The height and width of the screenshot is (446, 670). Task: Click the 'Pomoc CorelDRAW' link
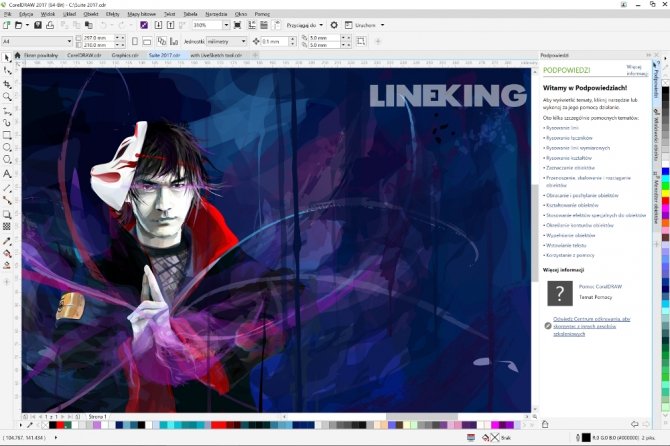coord(600,287)
